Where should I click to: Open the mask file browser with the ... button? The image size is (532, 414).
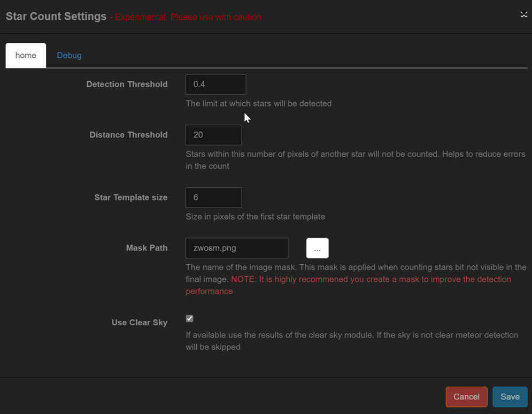pos(317,248)
